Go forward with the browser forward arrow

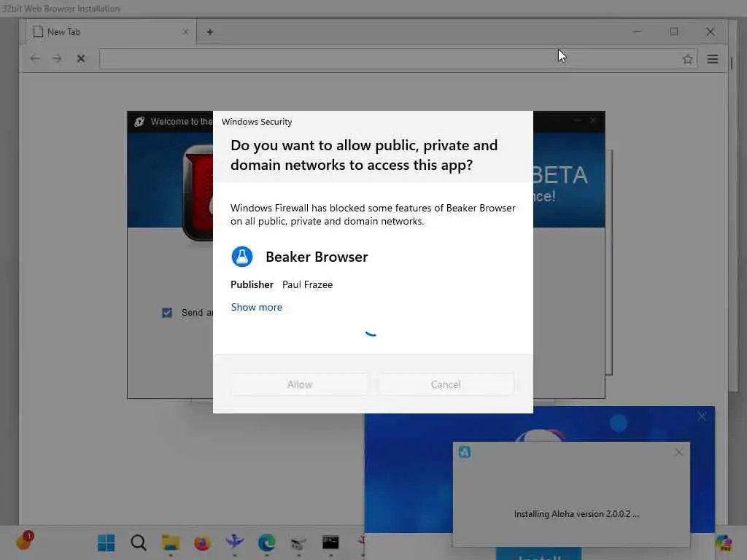[57, 58]
